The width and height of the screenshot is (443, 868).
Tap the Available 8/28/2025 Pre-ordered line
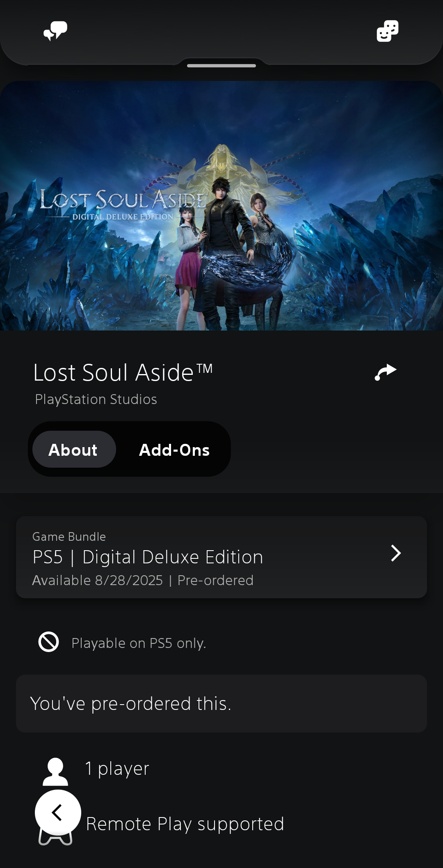click(x=143, y=581)
